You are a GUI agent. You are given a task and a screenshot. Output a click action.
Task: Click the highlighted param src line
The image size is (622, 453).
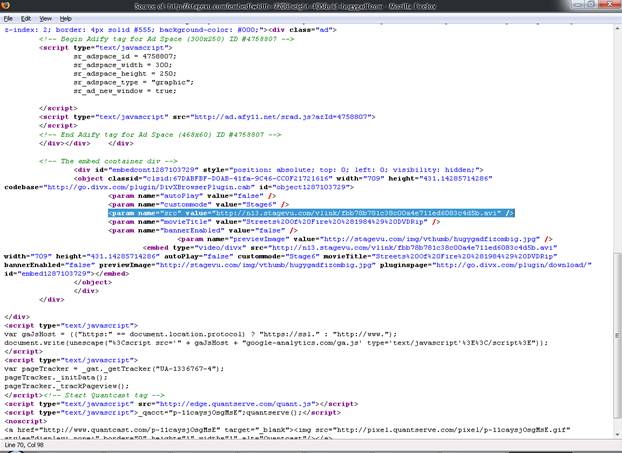[311, 213]
